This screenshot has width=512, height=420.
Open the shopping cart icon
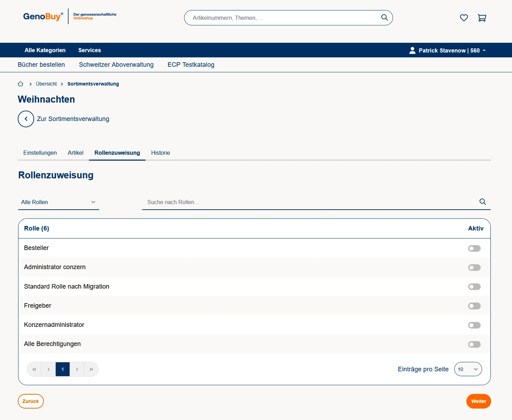pos(482,18)
